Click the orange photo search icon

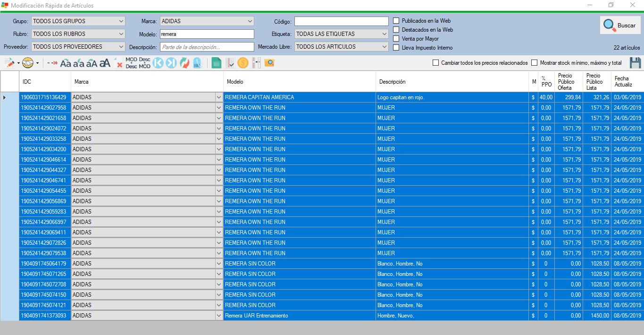(x=269, y=63)
